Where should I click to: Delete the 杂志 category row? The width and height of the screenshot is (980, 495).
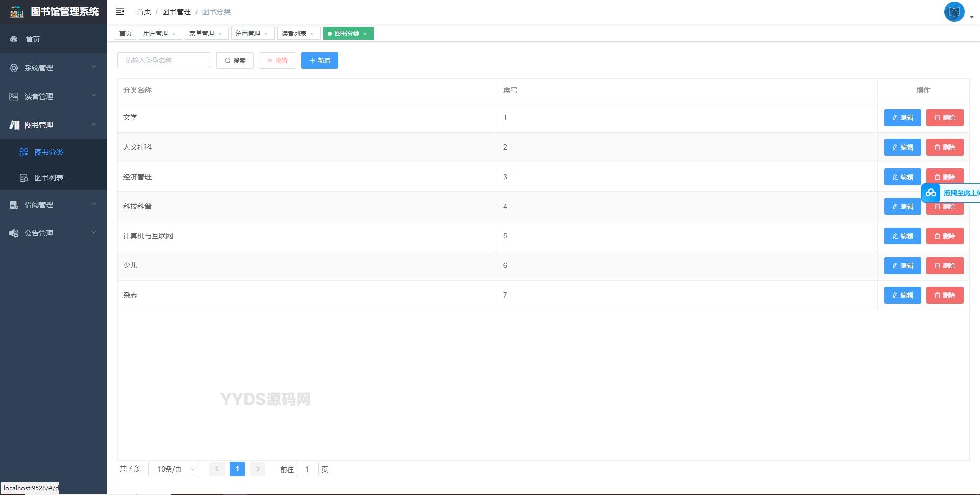944,295
